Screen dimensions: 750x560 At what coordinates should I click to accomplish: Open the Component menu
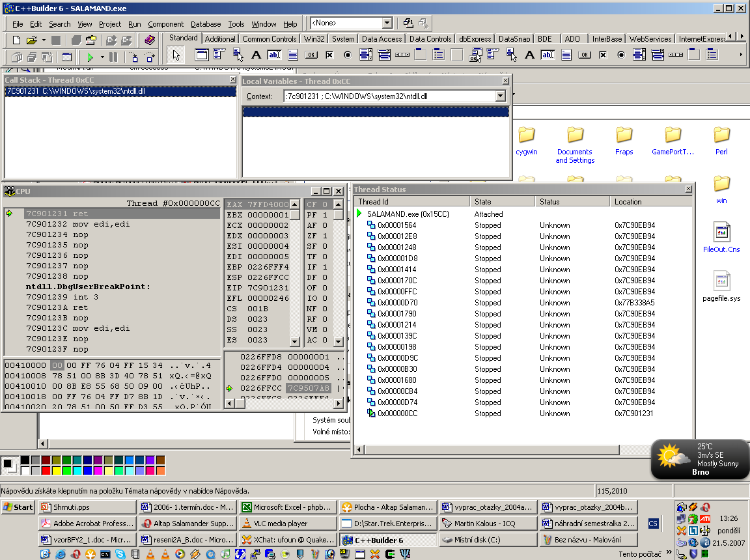click(x=165, y=24)
